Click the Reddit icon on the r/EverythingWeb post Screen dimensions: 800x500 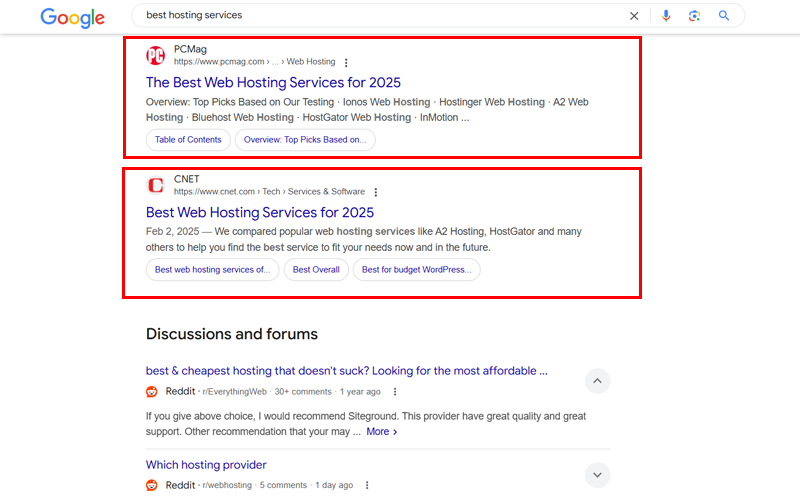point(152,391)
